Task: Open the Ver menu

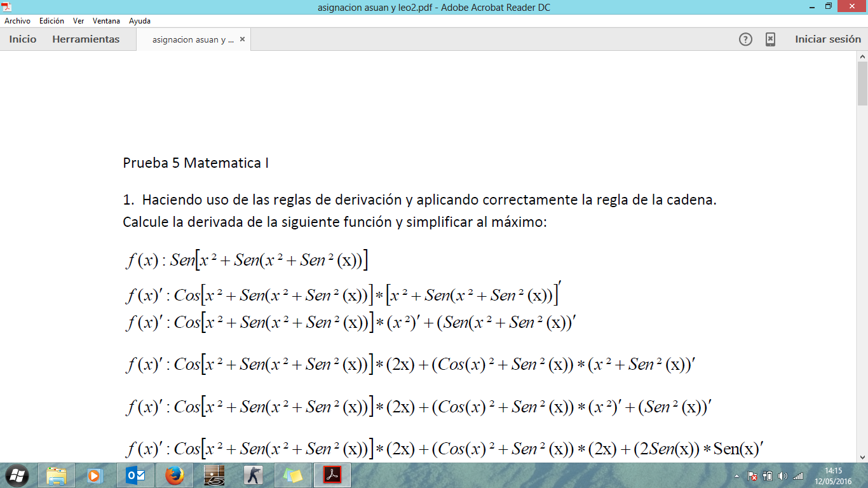Action: 78,21
